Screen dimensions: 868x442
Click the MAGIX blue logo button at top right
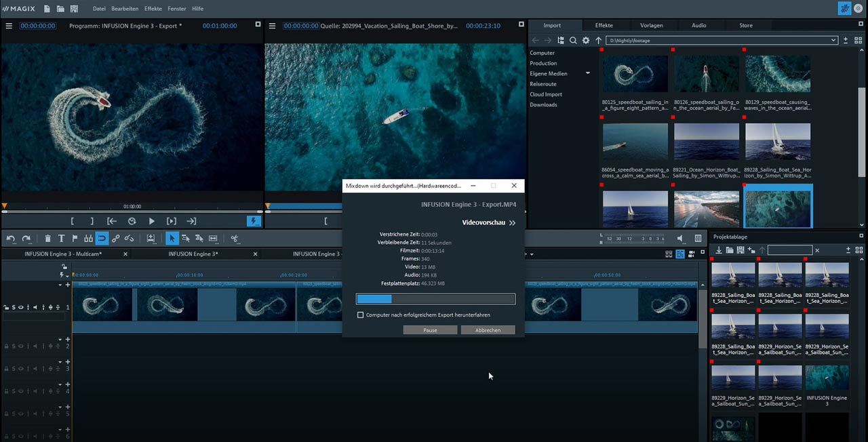click(844, 9)
